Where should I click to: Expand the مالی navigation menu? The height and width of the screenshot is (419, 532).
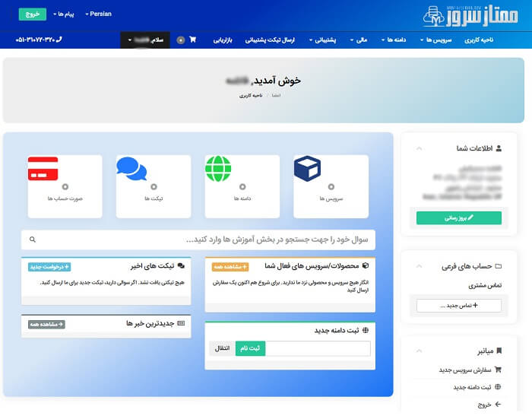pyautogui.click(x=359, y=40)
